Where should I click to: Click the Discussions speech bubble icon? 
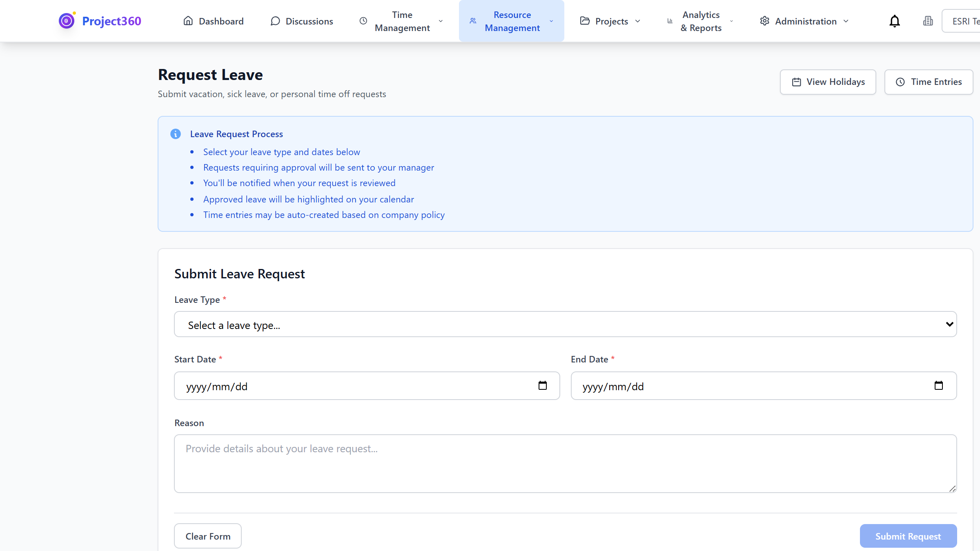pos(275,21)
